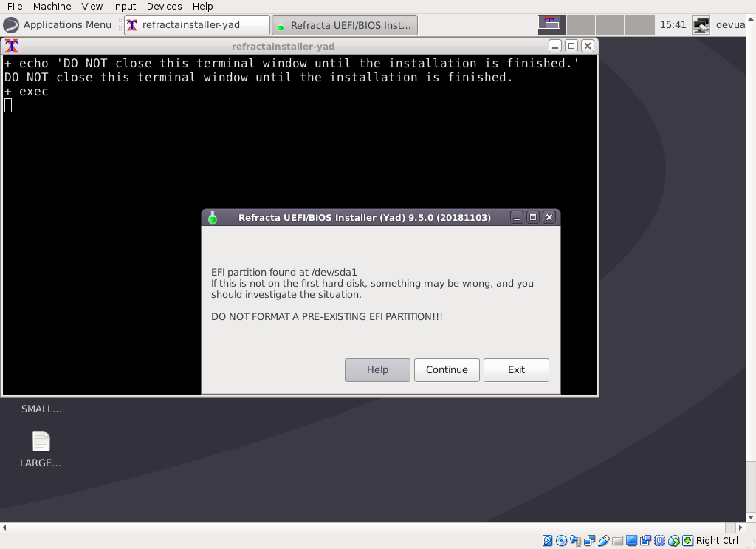This screenshot has height=549, width=756.
Task: Click the green flask icon in installer titlebar
Action: 212,217
